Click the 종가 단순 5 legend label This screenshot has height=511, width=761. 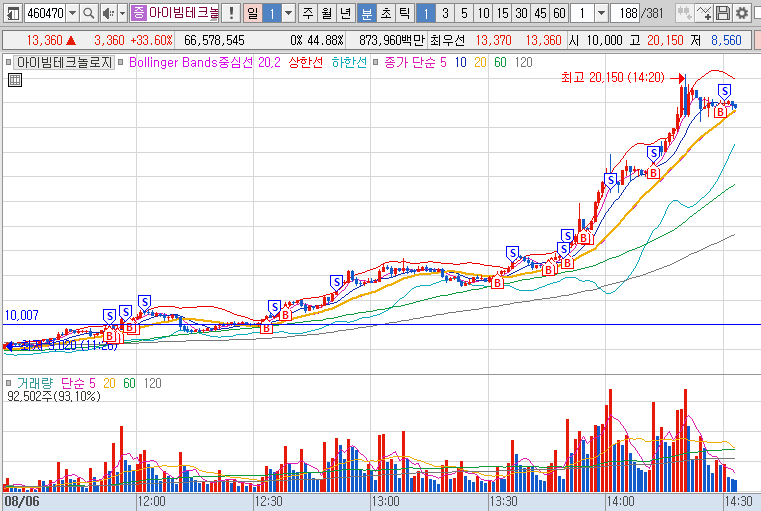coord(415,62)
